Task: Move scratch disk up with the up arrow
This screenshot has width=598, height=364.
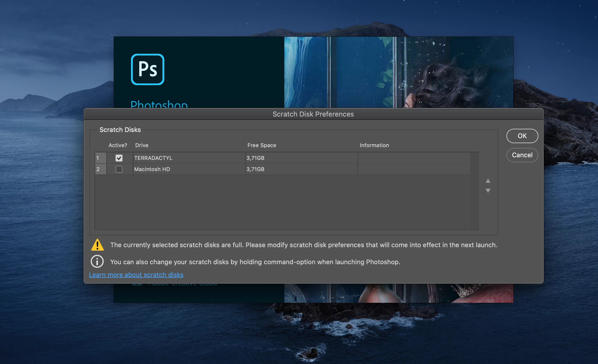Action: coord(488,181)
